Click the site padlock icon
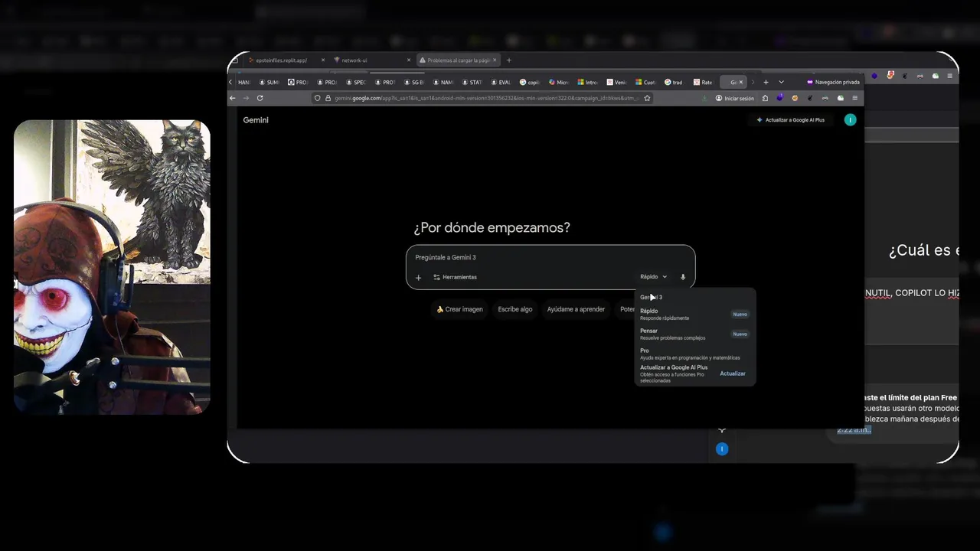 click(328, 98)
